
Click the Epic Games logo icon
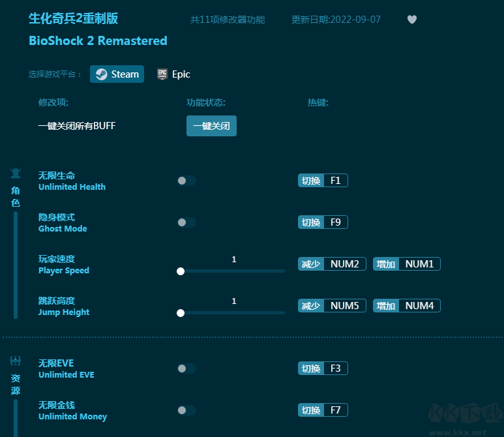click(162, 74)
